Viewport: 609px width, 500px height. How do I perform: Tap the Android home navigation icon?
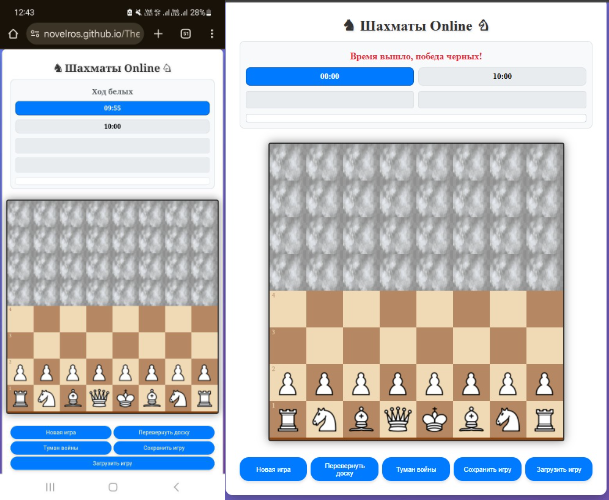tap(113, 487)
